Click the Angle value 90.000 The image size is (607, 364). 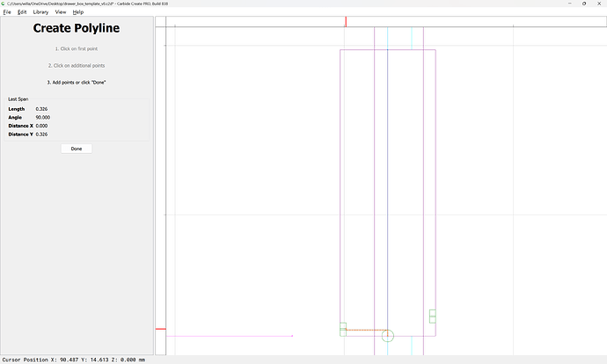[42, 117]
